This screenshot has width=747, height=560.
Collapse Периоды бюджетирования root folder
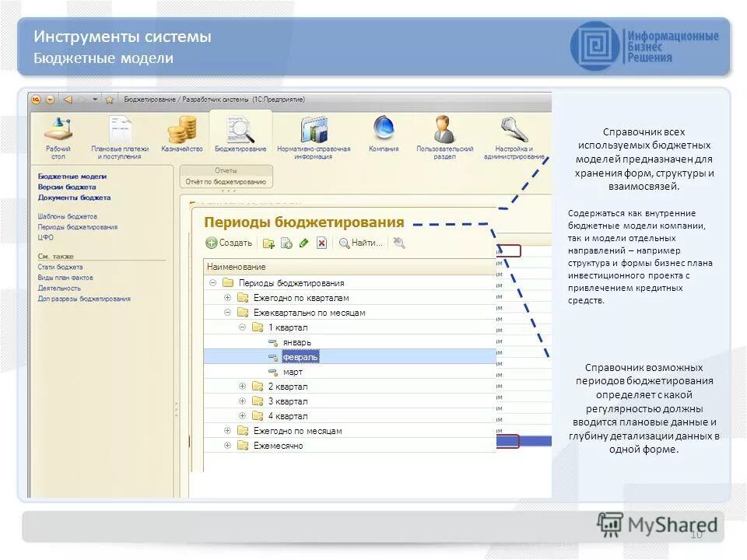coord(214,281)
